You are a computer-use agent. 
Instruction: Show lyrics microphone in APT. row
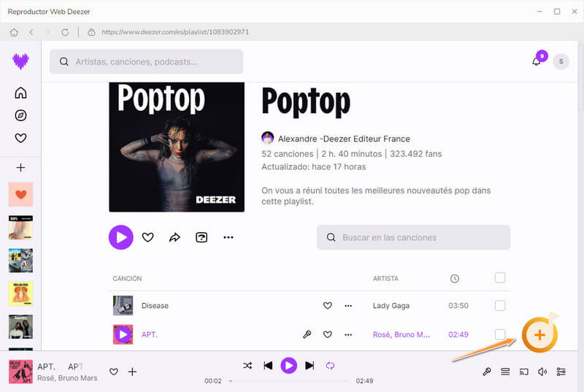[x=307, y=334]
